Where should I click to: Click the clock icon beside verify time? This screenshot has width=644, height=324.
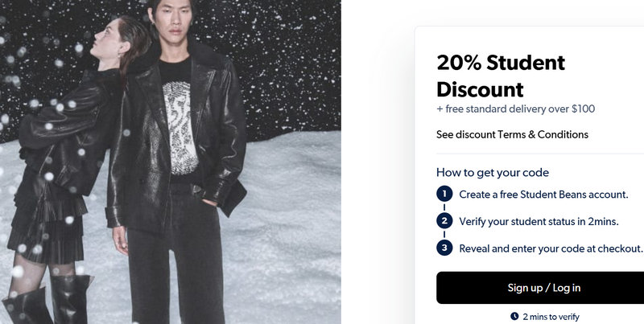[514, 317]
